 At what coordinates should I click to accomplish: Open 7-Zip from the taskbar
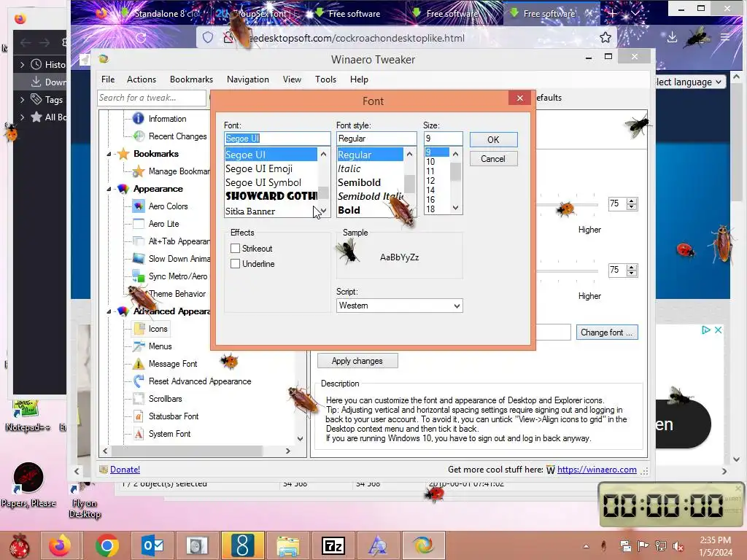[333, 545]
